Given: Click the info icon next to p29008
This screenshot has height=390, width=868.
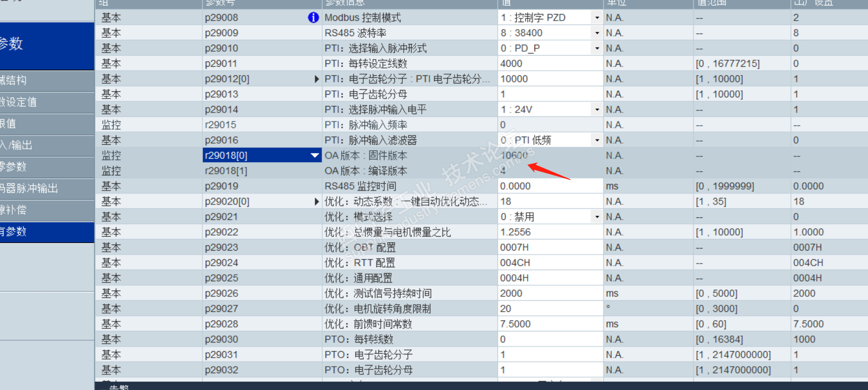Looking at the screenshot, I should point(313,18).
